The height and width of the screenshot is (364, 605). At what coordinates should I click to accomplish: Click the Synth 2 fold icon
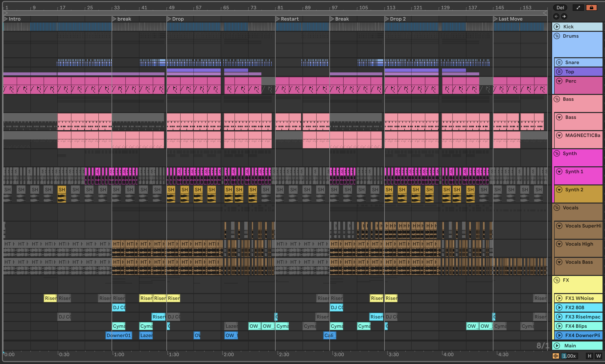(x=559, y=190)
